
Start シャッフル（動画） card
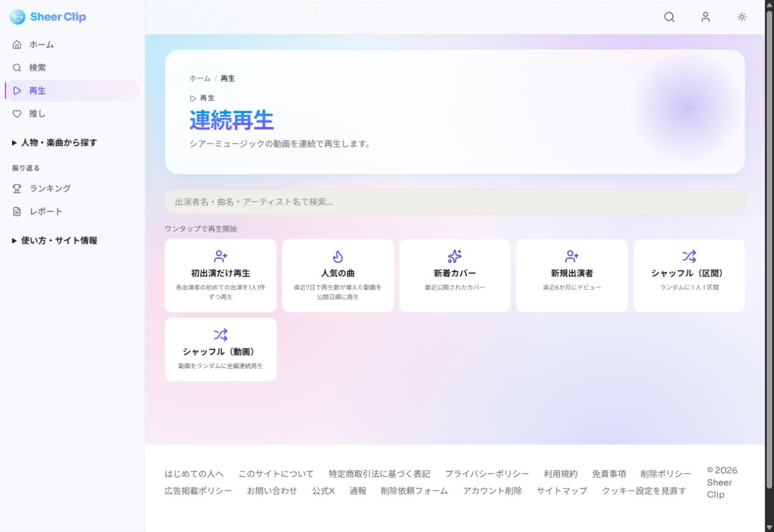pos(220,349)
